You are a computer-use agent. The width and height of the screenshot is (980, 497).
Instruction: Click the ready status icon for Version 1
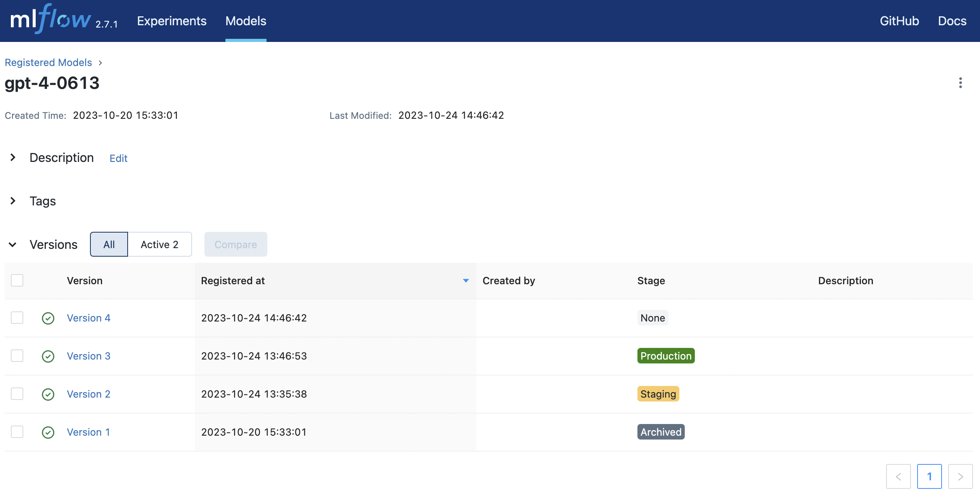[x=48, y=433]
